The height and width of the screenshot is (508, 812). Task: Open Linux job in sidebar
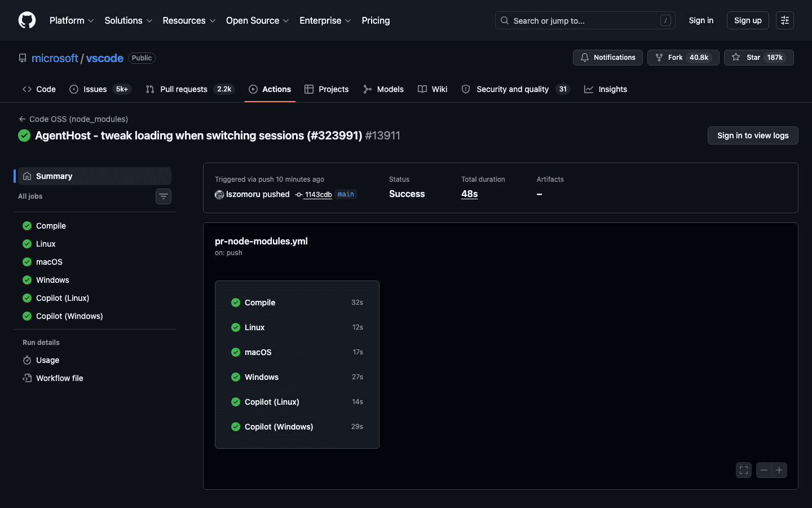pyautogui.click(x=95, y=244)
